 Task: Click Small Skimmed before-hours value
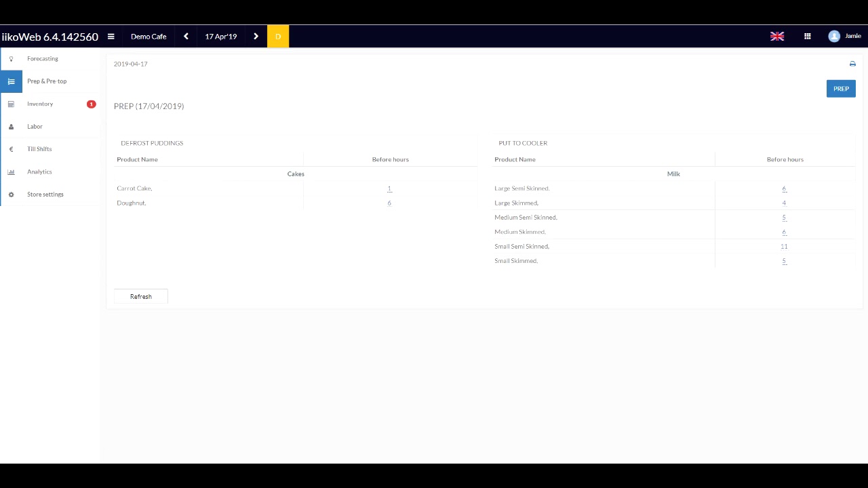784,261
